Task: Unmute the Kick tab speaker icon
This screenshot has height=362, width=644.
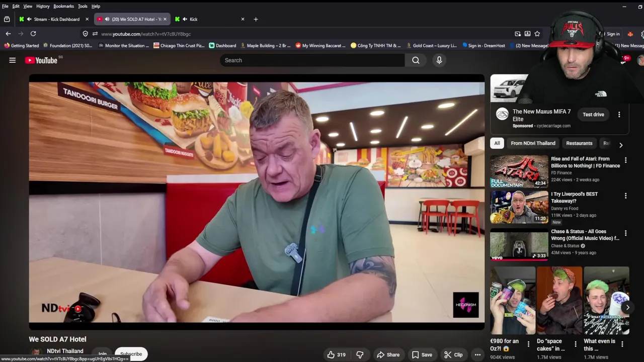Action: point(185,19)
